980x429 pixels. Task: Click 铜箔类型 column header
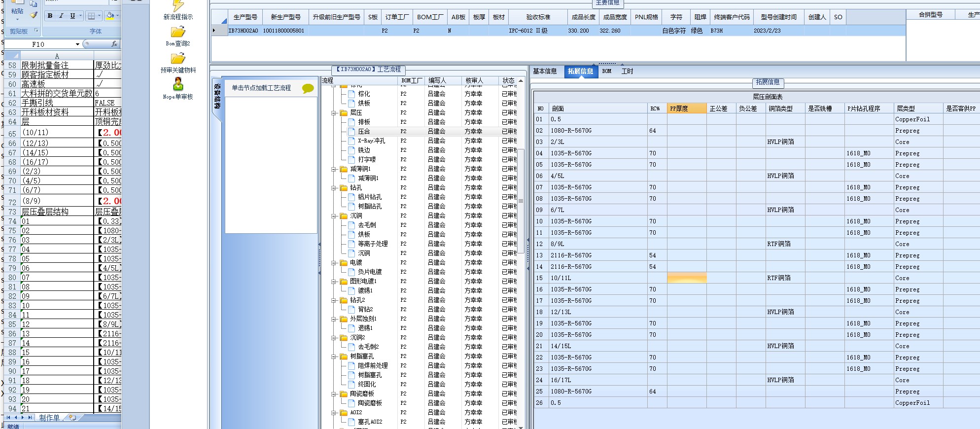click(785, 108)
